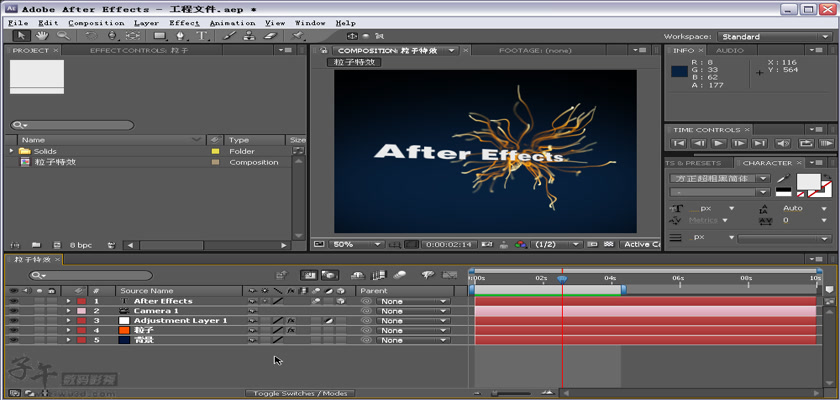
Task: Select the Horizontal Type tool
Action: (201, 36)
